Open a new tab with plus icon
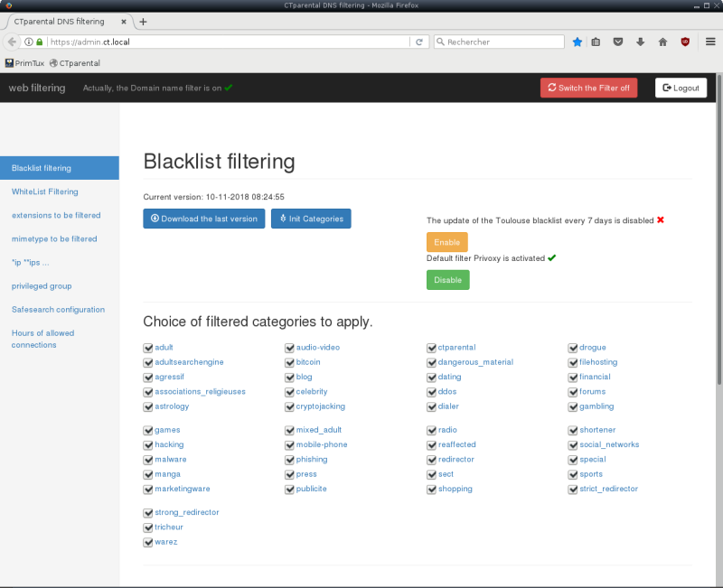Image resolution: width=723 pixels, height=588 pixels. pyautogui.click(x=143, y=22)
